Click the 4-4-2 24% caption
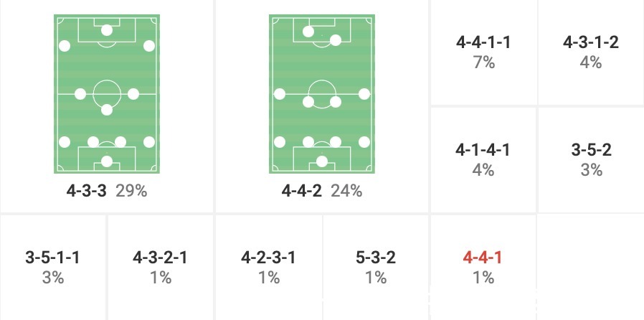The image size is (644, 320). [322, 192]
